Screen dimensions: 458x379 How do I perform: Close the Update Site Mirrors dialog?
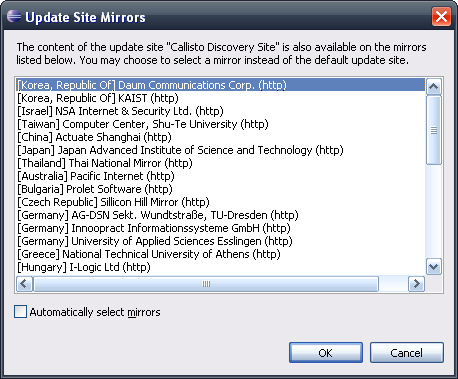pos(441,16)
